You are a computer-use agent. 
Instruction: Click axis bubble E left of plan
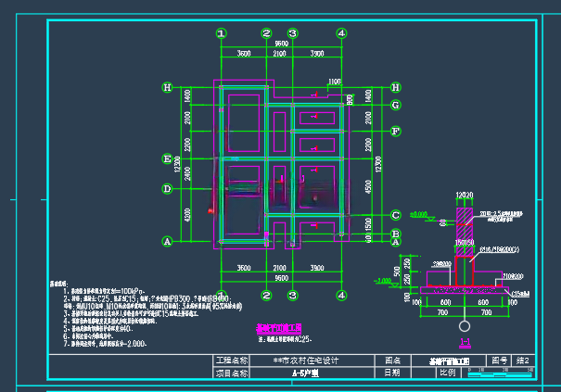tap(168, 158)
